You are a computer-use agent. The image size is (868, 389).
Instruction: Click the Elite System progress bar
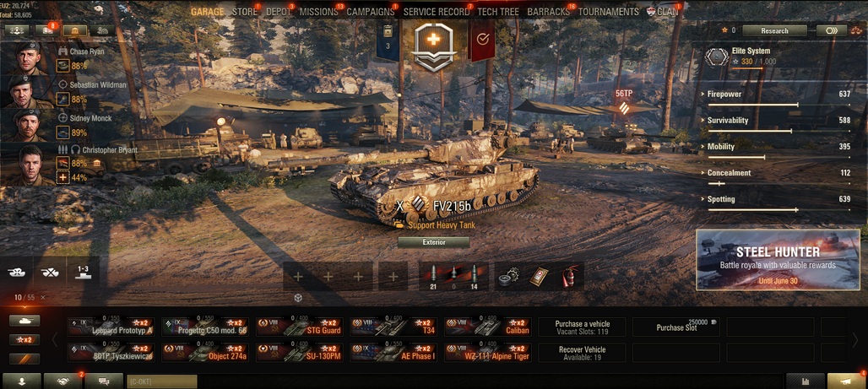pyautogui.click(x=746, y=68)
